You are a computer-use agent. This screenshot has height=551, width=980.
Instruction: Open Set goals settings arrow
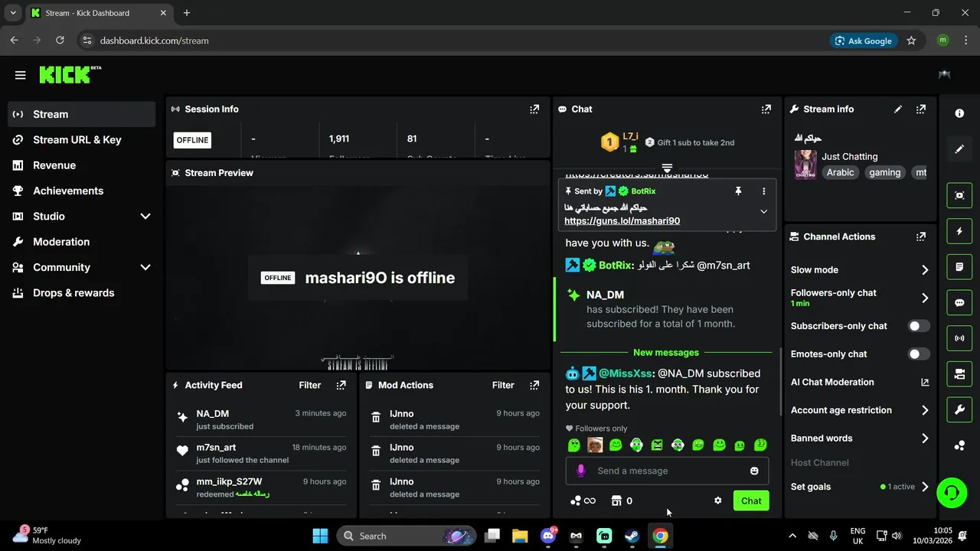tap(925, 487)
